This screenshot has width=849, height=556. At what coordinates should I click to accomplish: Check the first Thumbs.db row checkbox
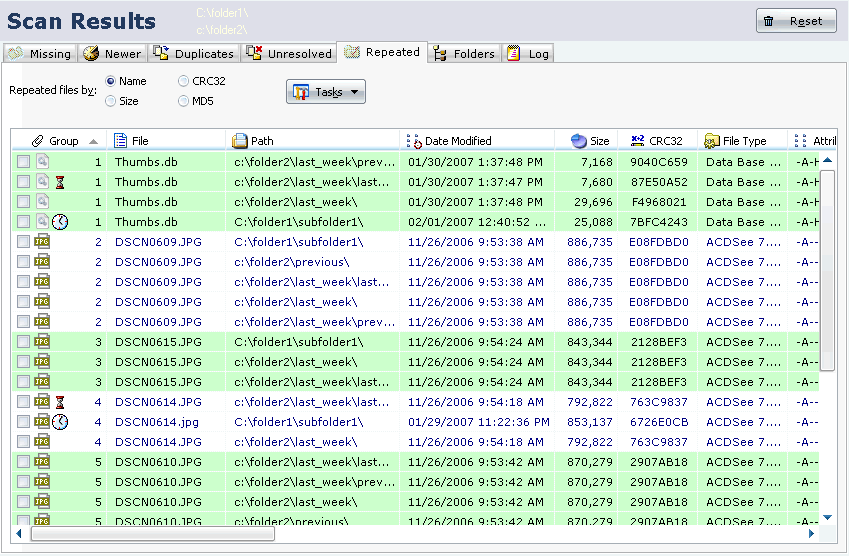tap(23, 162)
